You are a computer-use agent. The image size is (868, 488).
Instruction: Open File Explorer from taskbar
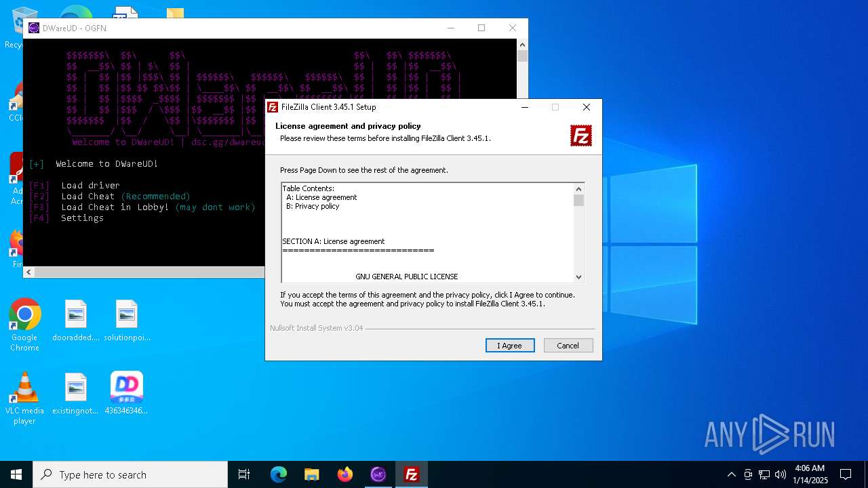point(312,474)
